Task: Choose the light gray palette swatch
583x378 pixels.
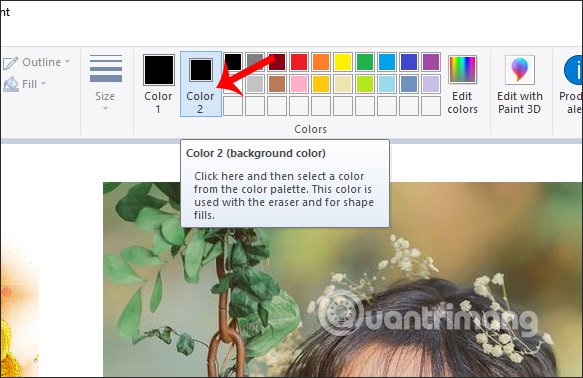Action: pos(255,84)
